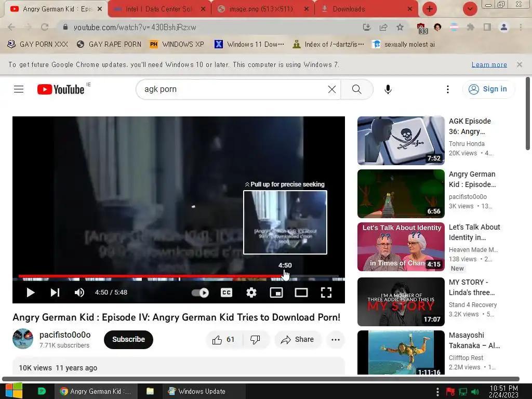This screenshot has height=399, width=532.
Task: Open the AGK Episode 36 thumbnail
Action: [401, 140]
